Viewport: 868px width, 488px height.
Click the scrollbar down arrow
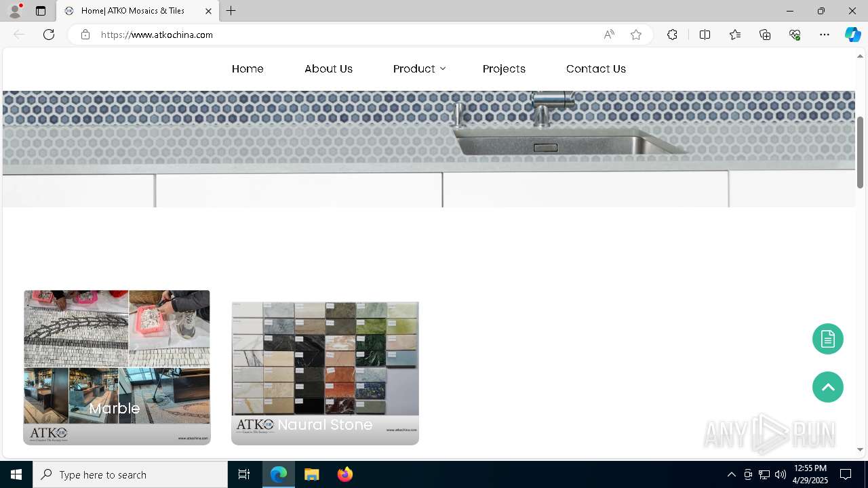pos(860,449)
